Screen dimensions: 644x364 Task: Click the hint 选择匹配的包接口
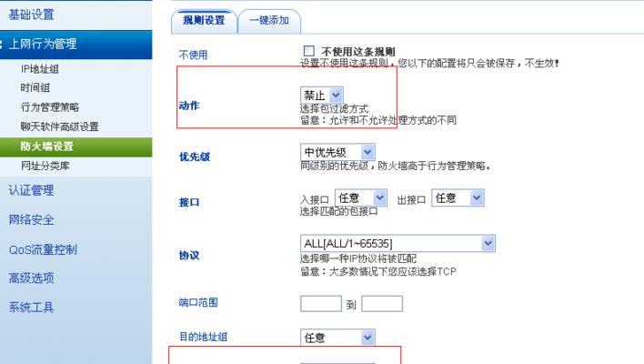click(339, 211)
